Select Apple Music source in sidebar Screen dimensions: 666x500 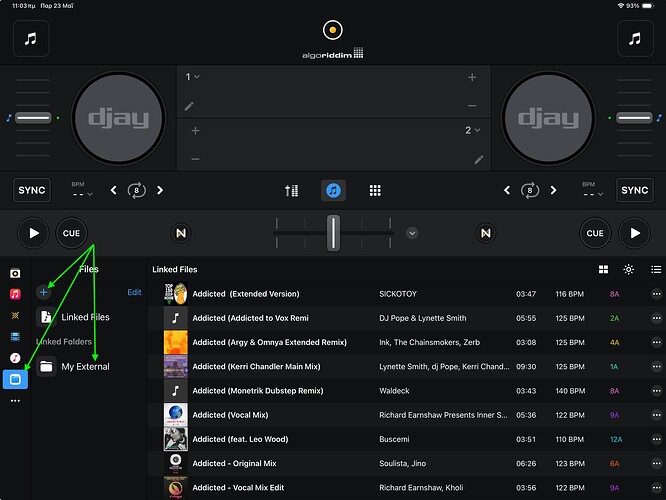pyautogui.click(x=15, y=294)
